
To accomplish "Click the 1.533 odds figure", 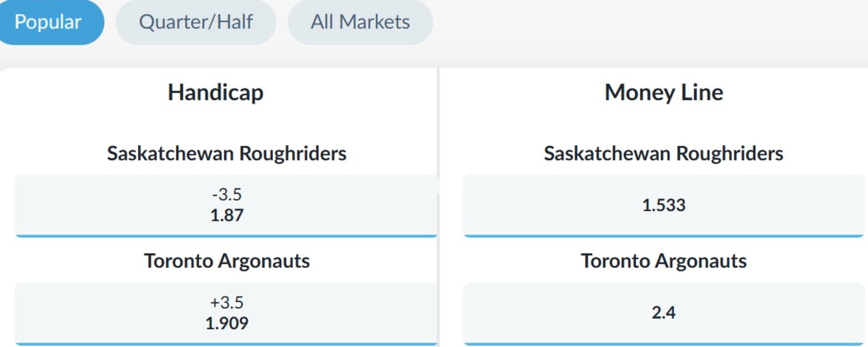I will (664, 205).
